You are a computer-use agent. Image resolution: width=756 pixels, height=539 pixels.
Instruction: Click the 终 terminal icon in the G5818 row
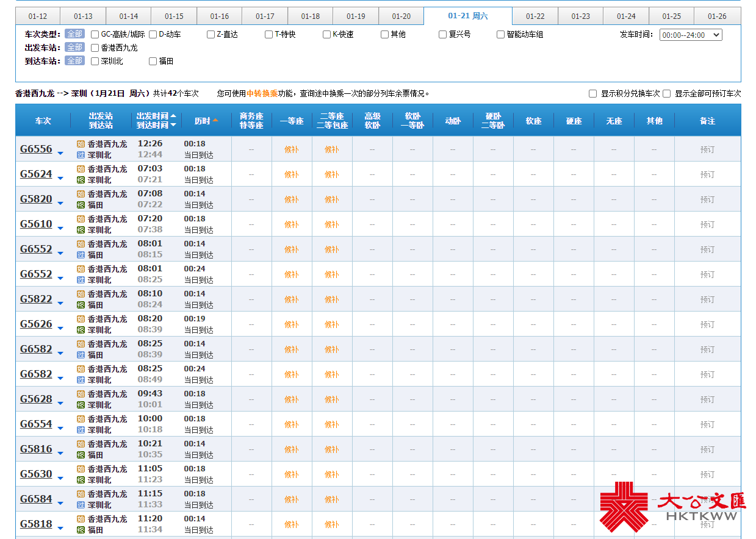(81, 530)
